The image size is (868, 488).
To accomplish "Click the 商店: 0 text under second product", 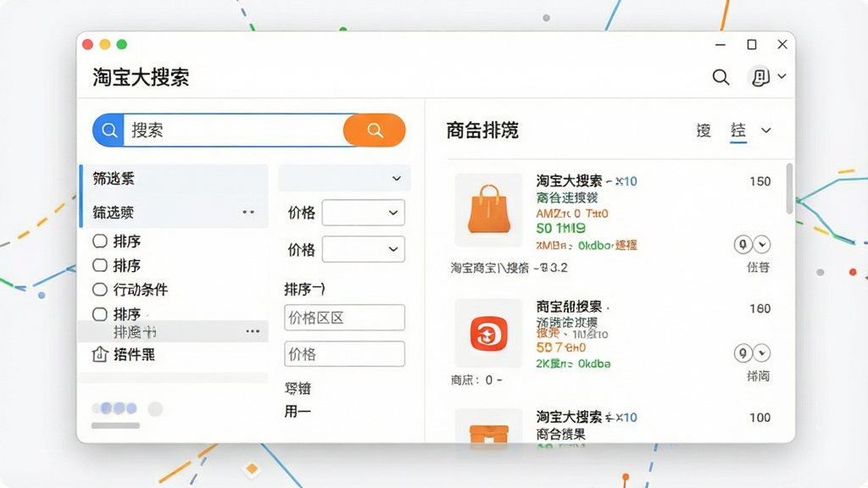I will click(476, 380).
